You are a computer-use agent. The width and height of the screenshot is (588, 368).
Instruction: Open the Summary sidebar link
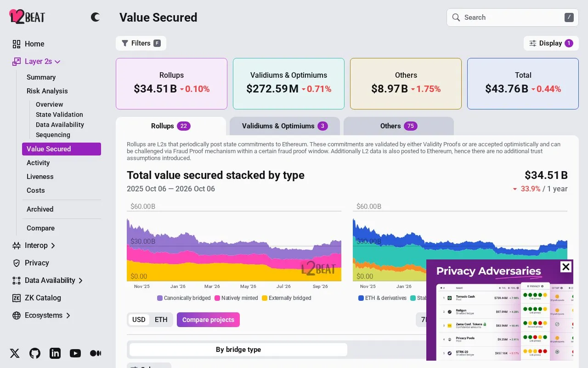(x=41, y=77)
